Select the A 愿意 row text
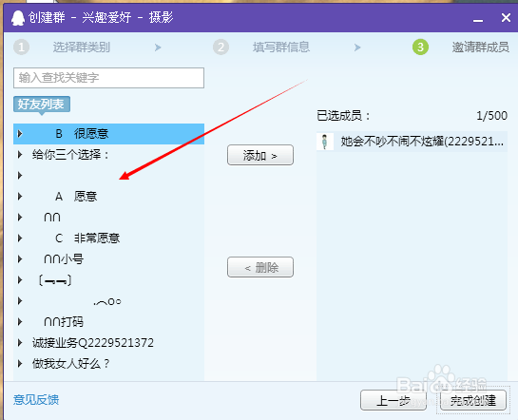This screenshot has width=518, height=420. [76, 197]
